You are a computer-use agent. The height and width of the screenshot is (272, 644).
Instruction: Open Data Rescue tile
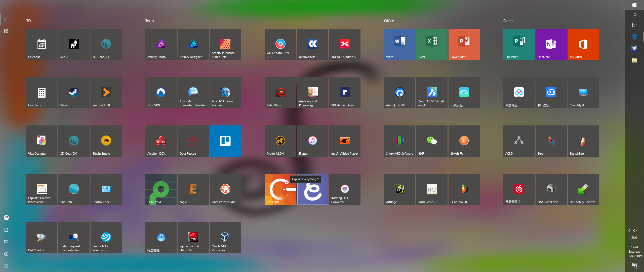click(193, 141)
